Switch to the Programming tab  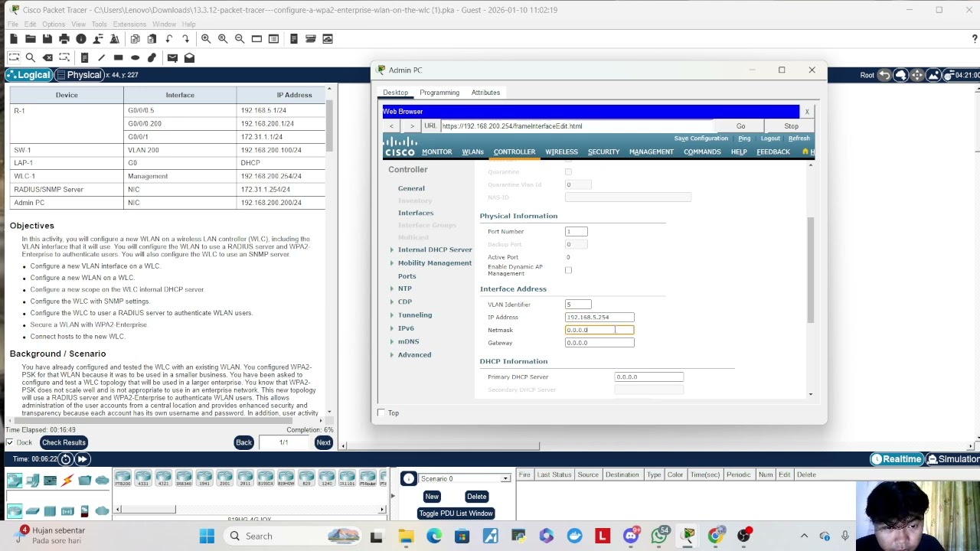click(x=439, y=93)
